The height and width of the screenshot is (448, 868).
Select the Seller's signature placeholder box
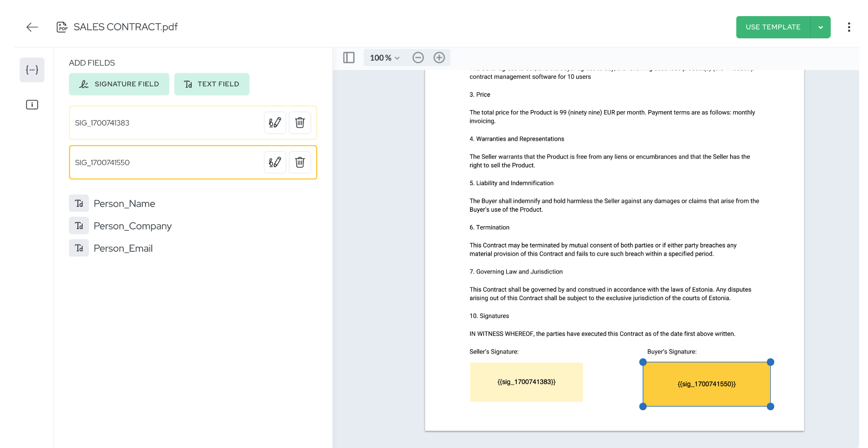(x=526, y=382)
